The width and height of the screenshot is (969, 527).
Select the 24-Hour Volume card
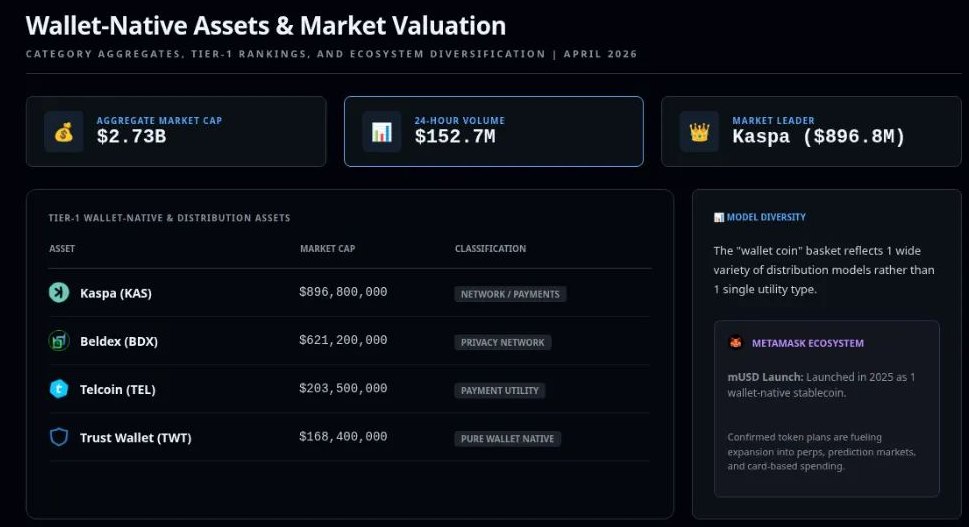click(x=493, y=131)
